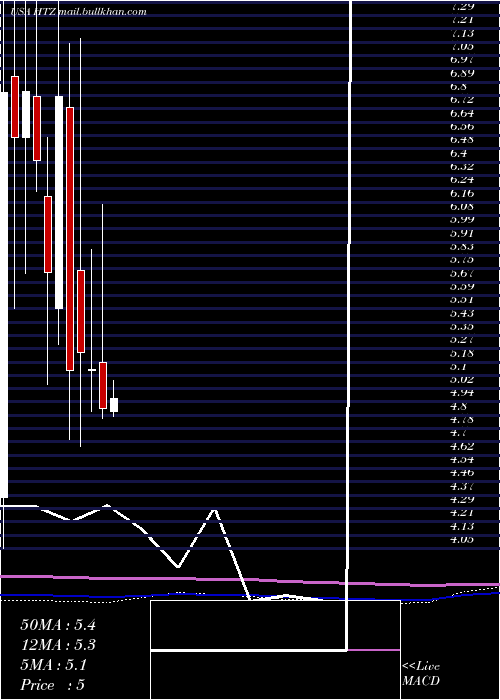The height and width of the screenshot is (700, 500).
Task: Select the 5.43 price axis label
Action: [462, 313]
